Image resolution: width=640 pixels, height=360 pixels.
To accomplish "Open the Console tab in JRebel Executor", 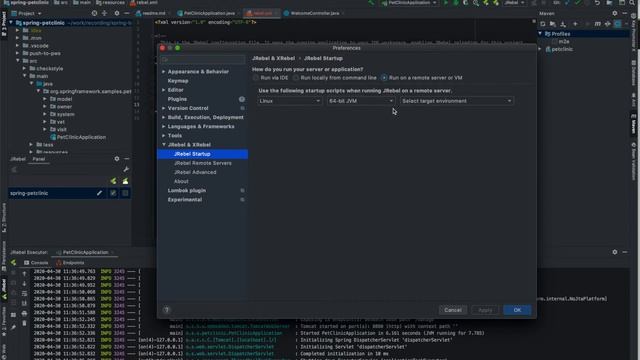I will [36, 263].
